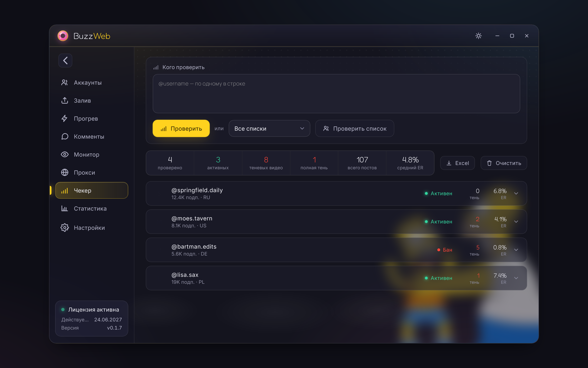Click the Прокси globe icon
Image resolution: width=588 pixels, height=368 pixels.
click(x=64, y=173)
